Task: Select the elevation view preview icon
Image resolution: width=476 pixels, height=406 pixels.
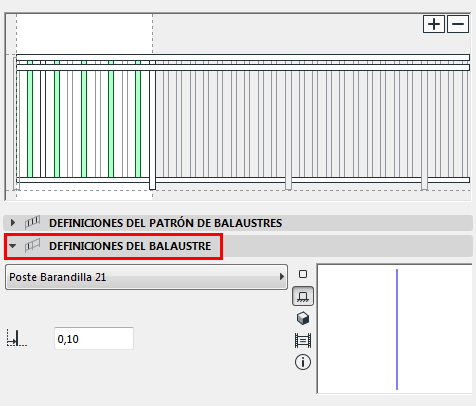Action: click(x=303, y=296)
